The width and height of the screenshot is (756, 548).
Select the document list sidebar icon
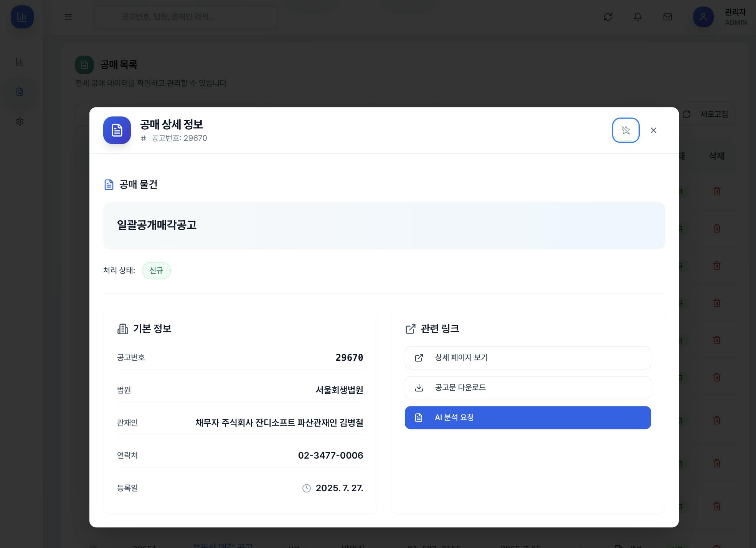(x=20, y=92)
